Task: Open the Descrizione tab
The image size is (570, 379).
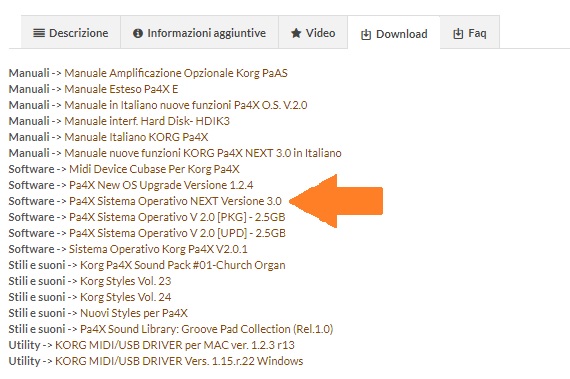Action: point(71,33)
